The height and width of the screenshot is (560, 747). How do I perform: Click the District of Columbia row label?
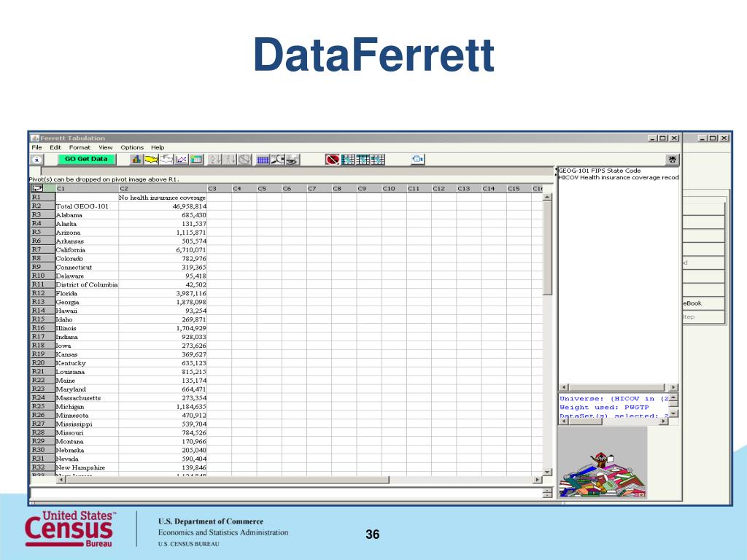point(87,285)
